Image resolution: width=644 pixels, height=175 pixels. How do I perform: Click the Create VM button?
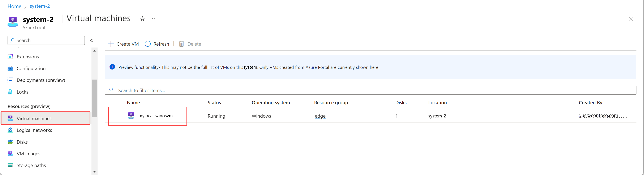pyautogui.click(x=123, y=44)
